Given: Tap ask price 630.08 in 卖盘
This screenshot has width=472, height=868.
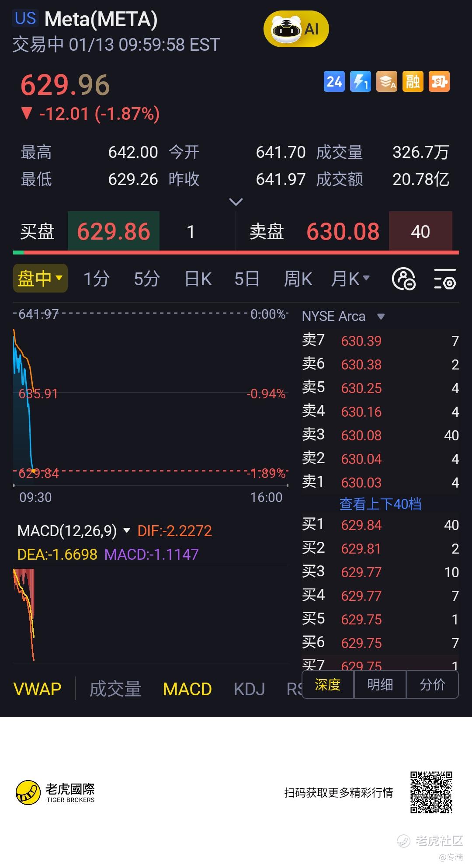Looking at the screenshot, I should pos(343,231).
